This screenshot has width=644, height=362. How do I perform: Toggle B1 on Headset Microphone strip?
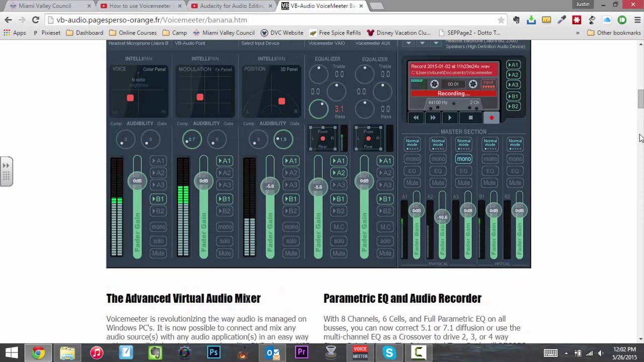[158, 199]
